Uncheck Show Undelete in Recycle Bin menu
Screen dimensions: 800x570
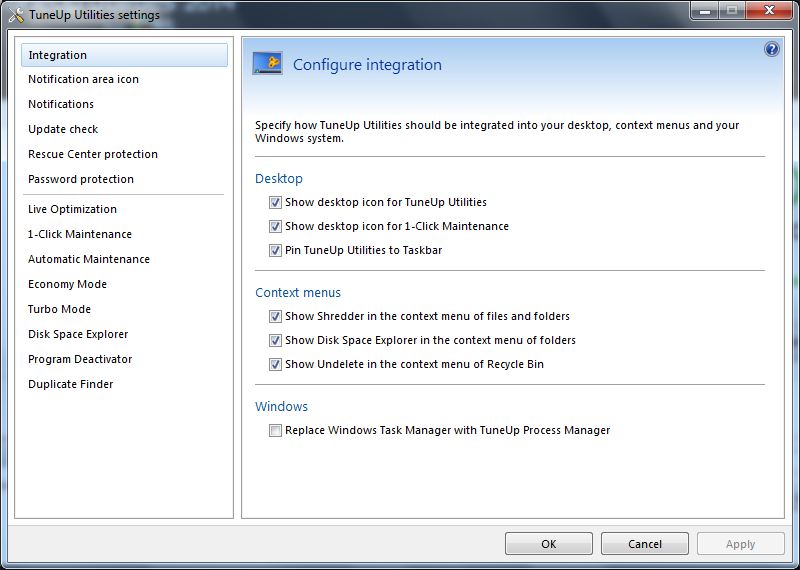pyautogui.click(x=275, y=364)
